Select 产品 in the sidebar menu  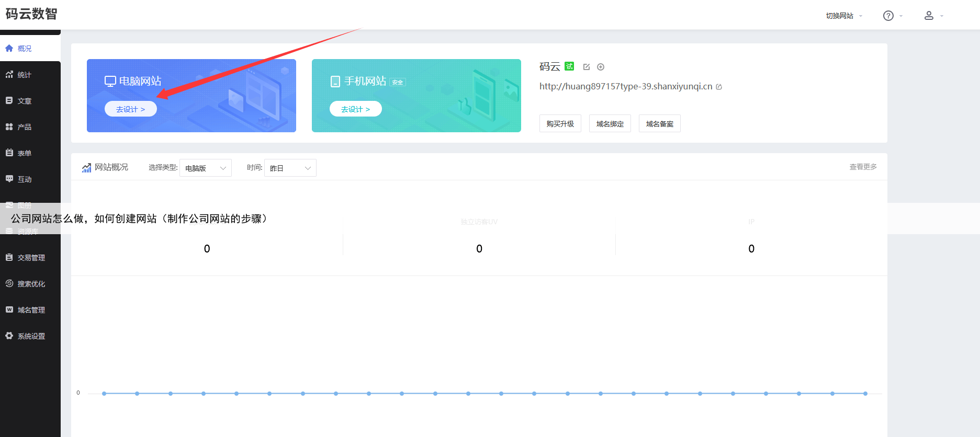click(x=25, y=127)
